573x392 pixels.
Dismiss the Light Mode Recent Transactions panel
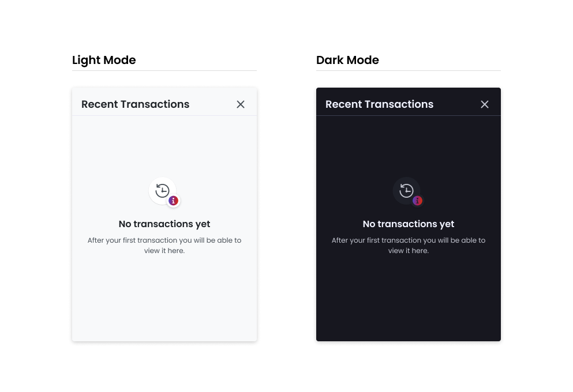pyautogui.click(x=241, y=104)
